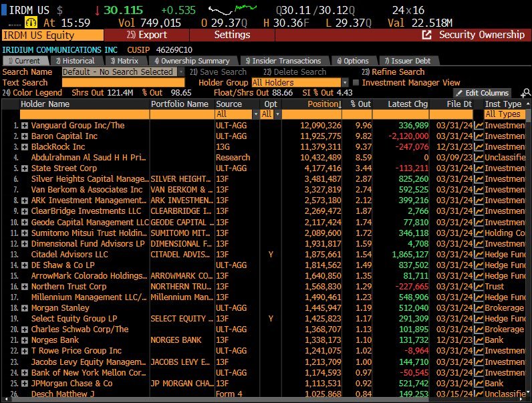This screenshot has height=403, width=532.
Task: Open the Source filter All dropdown
Action: click(x=256, y=114)
